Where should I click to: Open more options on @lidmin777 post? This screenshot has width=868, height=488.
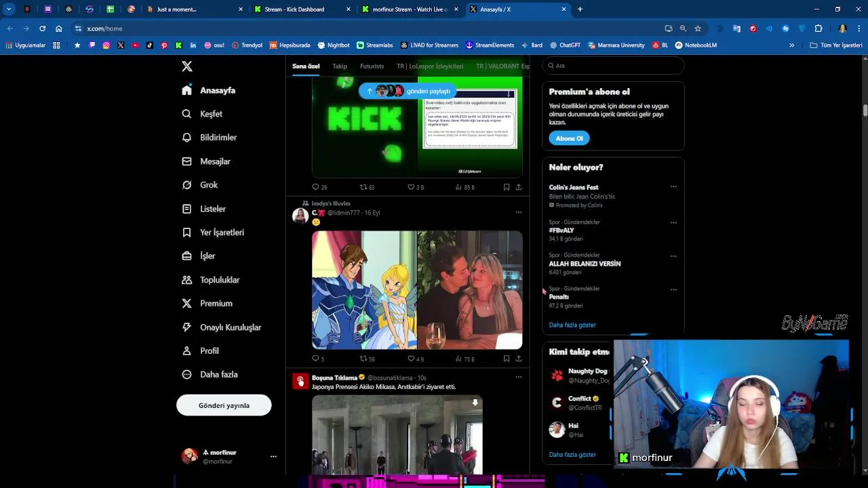point(519,212)
